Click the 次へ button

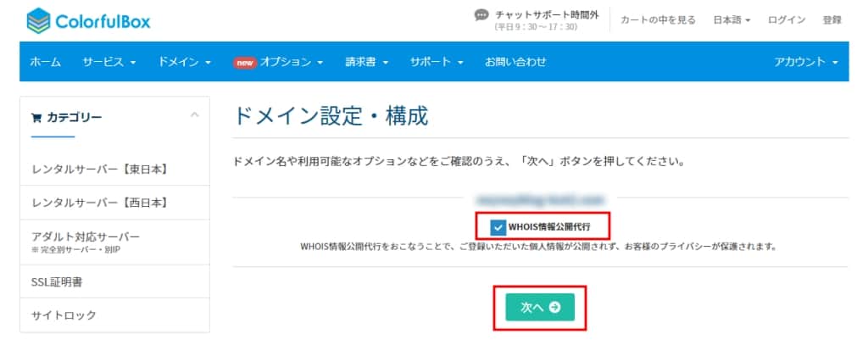pos(540,308)
